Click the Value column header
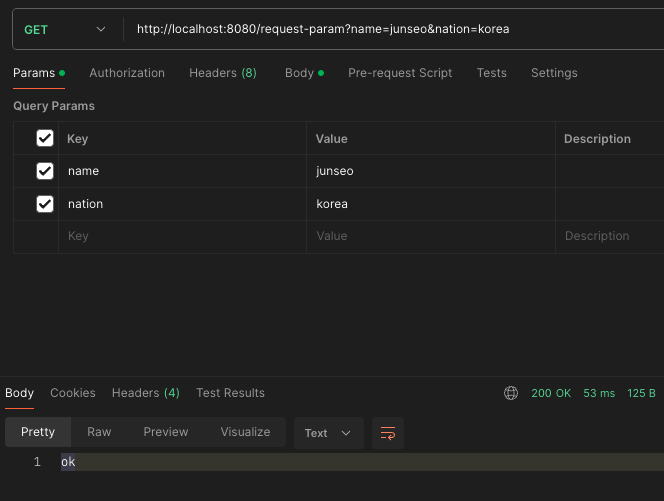 [332, 139]
